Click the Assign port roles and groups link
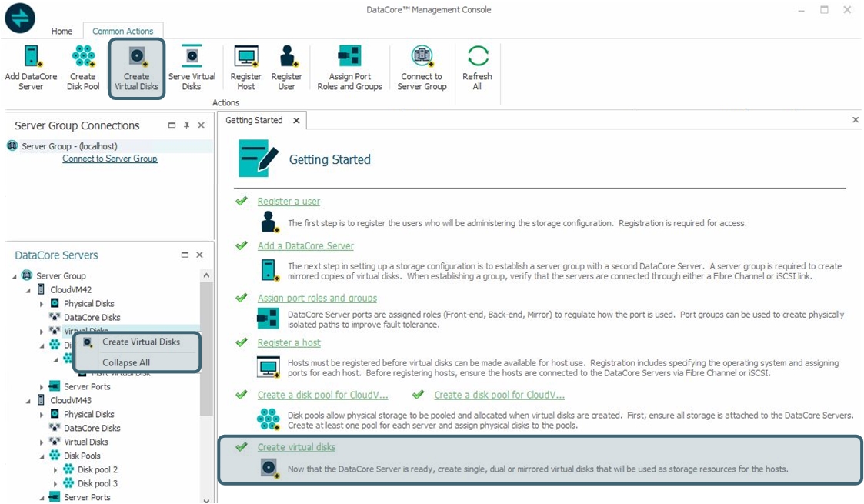 click(317, 299)
